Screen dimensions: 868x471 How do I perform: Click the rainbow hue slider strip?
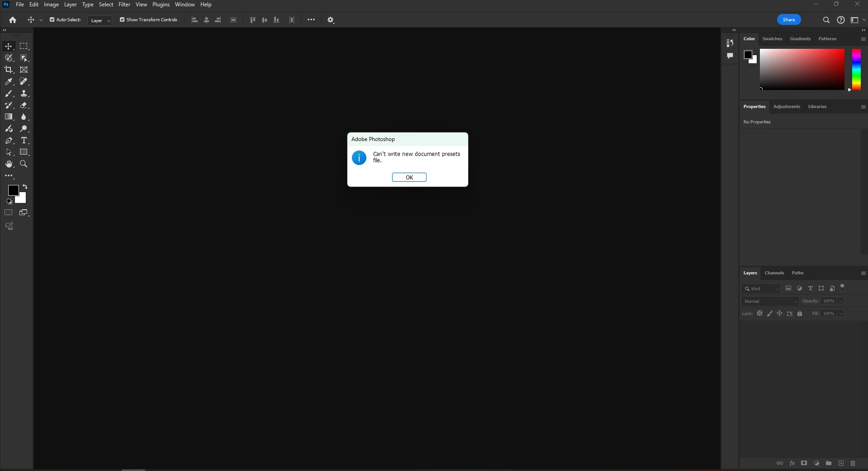tap(856, 70)
